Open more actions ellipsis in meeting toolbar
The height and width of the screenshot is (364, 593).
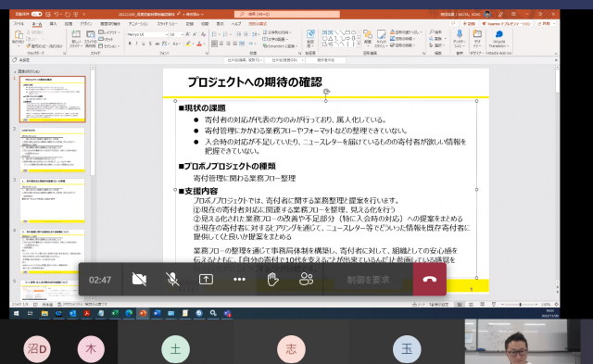click(239, 280)
